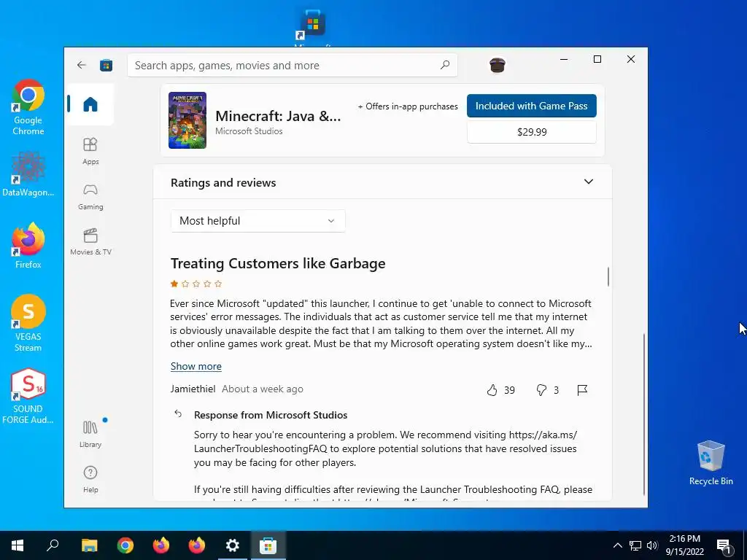Open Firefox desktop shortcut
This screenshot has width=747, height=560.
click(28, 246)
